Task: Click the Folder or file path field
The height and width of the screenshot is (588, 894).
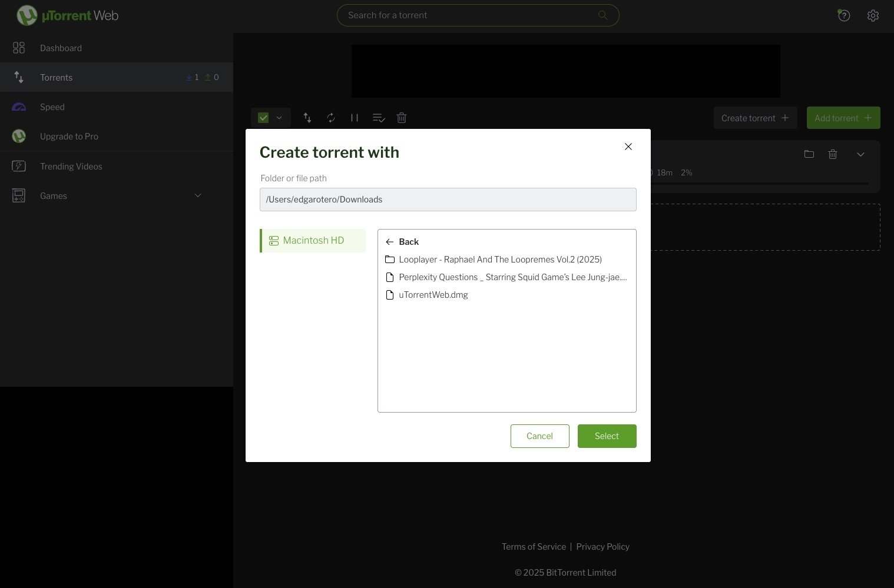Action: point(448,200)
